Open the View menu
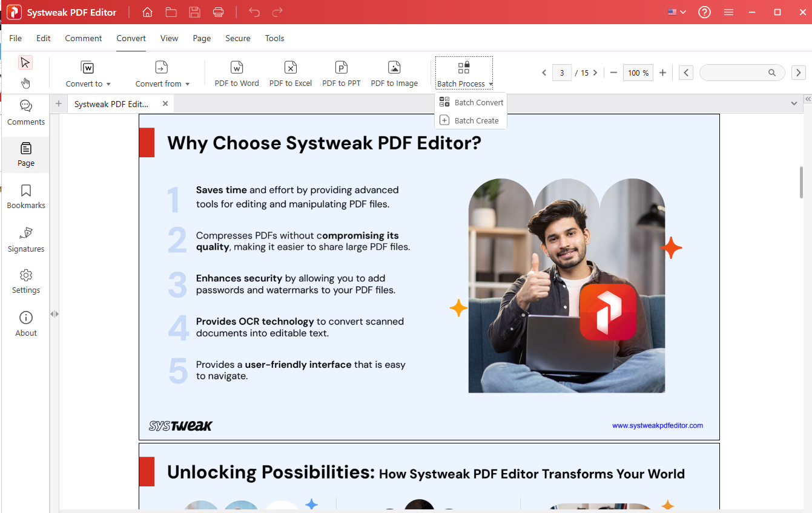Screen dimensions: 812x513 (169, 38)
